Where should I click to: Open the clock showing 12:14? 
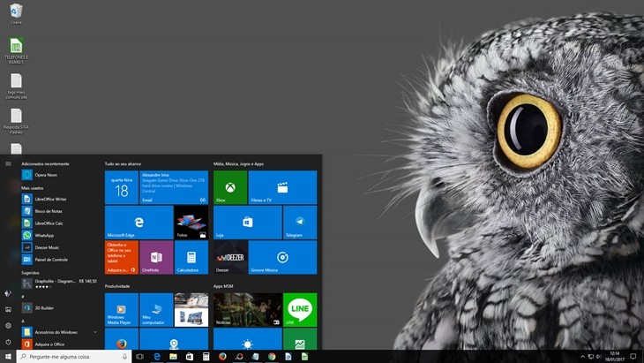coord(614,357)
